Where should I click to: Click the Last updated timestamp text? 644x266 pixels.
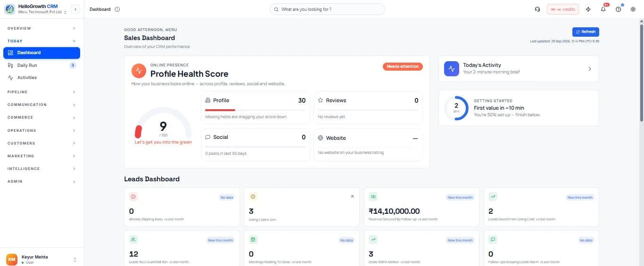tap(564, 41)
